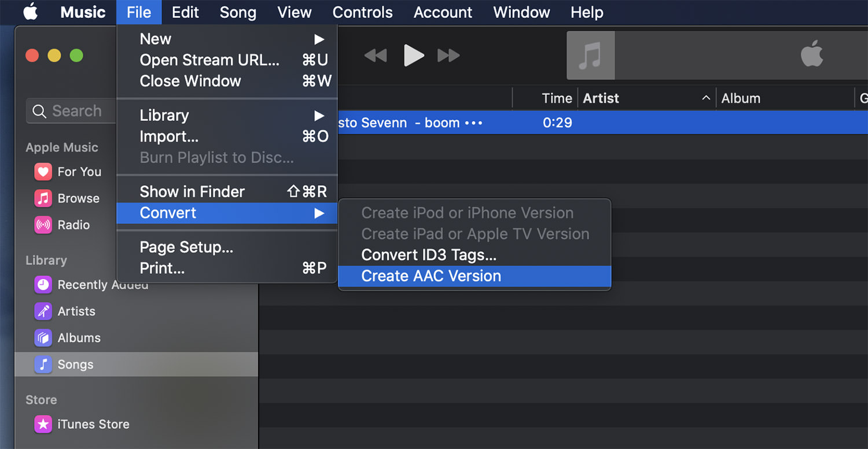Open the Help menu
This screenshot has width=868, height=449.
point(587,12)
